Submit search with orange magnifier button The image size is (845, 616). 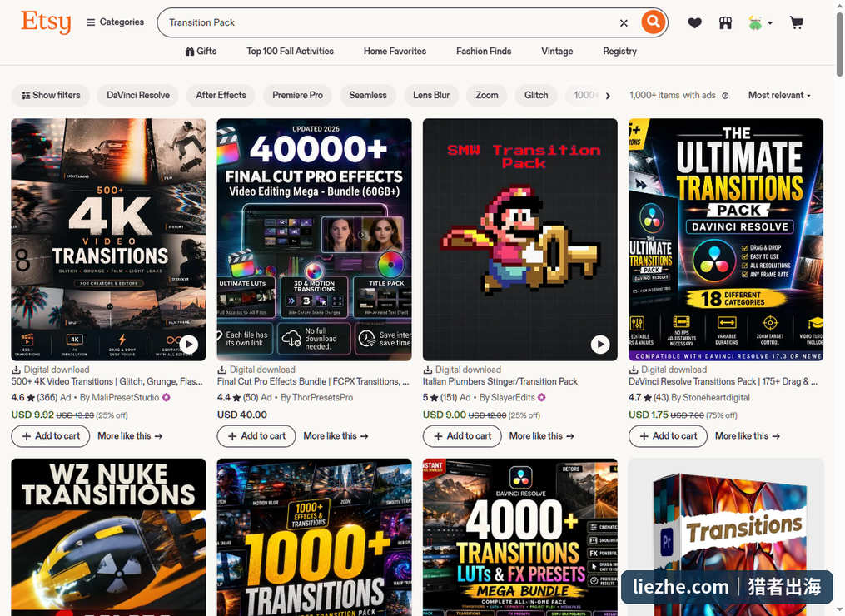click(x=653, y=22)
